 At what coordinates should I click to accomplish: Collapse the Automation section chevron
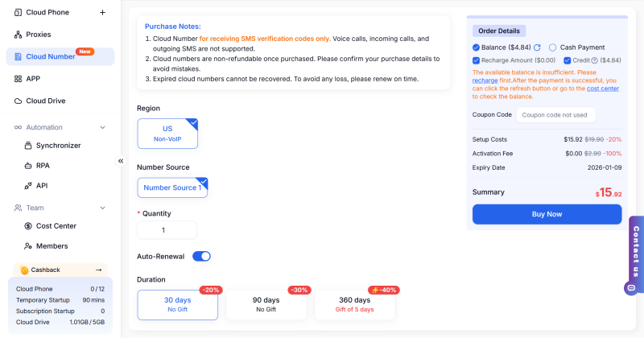[x=102, y=127]
